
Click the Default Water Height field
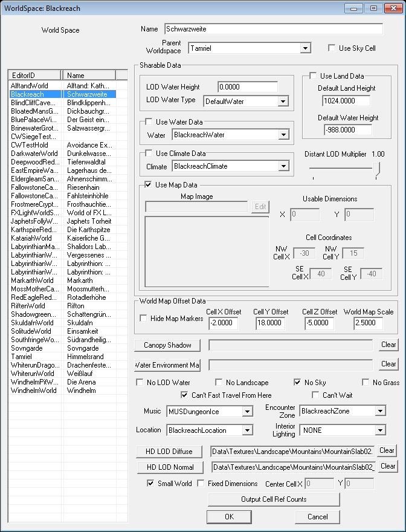tap(347, 130)
